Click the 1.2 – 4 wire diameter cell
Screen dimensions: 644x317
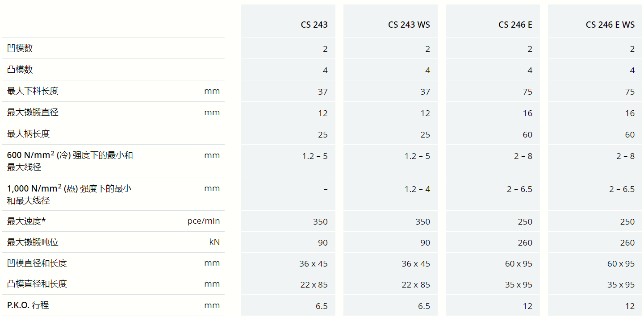pos(417,189)
